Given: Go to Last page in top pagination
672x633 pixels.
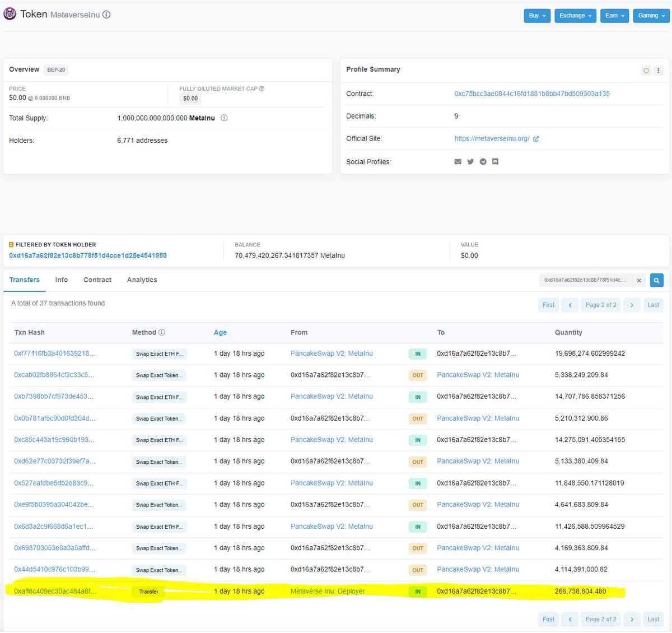Looking at the screenshot, I should [654, 305].
